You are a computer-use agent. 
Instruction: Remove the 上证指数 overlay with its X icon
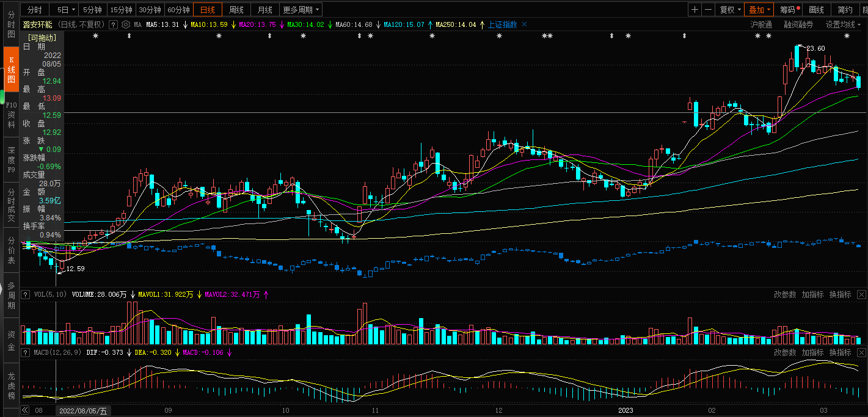coord(524,24)
